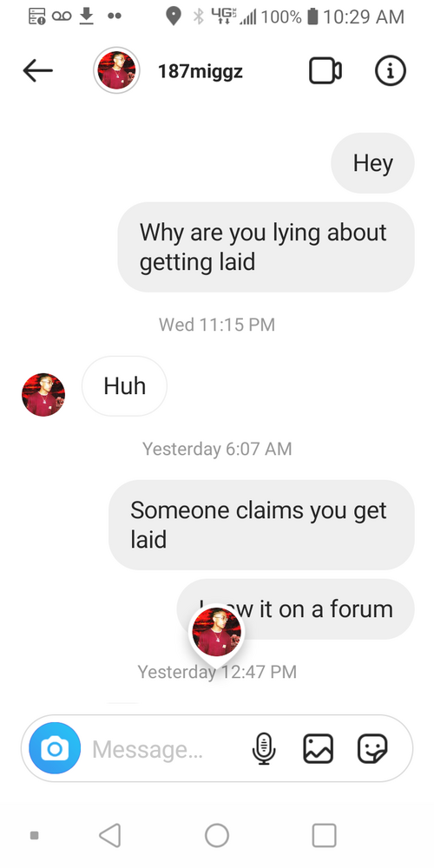
Task: Open the sticker picker icon
Action: pos(372,748)
